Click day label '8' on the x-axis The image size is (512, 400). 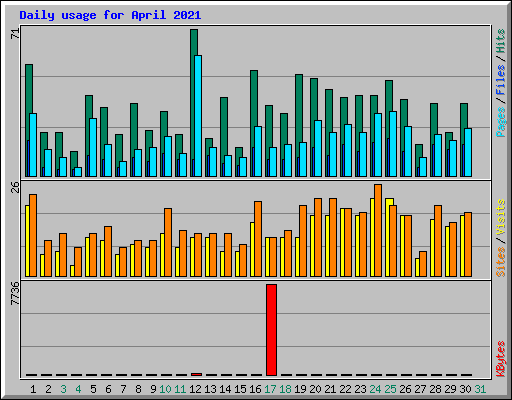tap(138, 389)
